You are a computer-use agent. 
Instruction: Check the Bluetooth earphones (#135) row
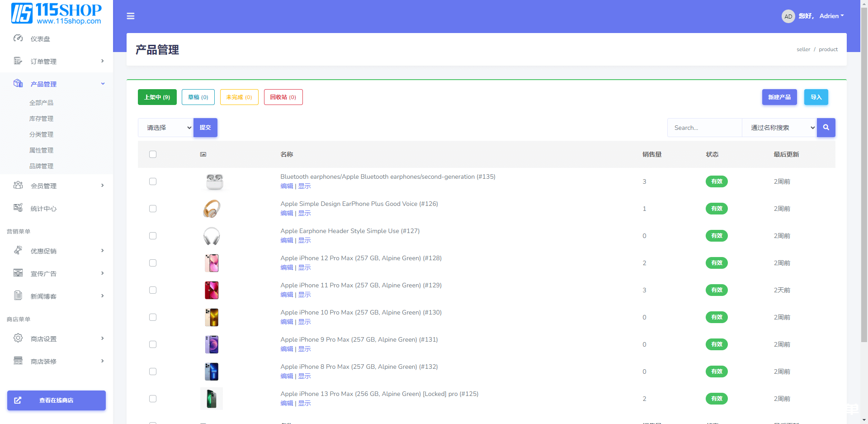[x=153, y=181]
